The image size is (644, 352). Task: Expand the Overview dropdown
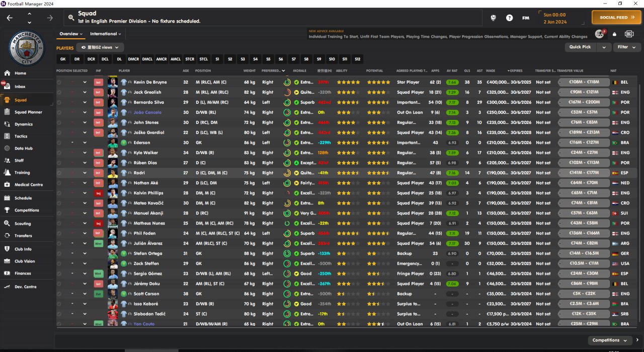point(70,34)
